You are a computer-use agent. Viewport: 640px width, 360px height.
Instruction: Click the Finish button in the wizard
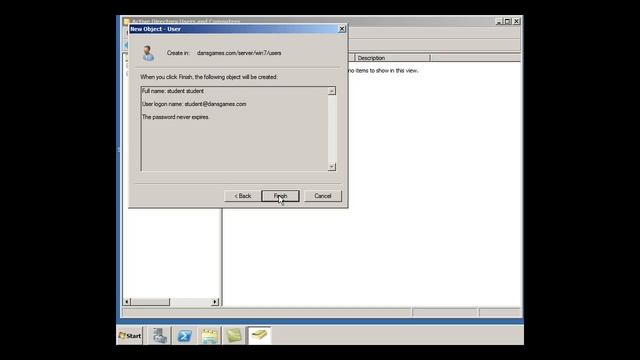280,196
